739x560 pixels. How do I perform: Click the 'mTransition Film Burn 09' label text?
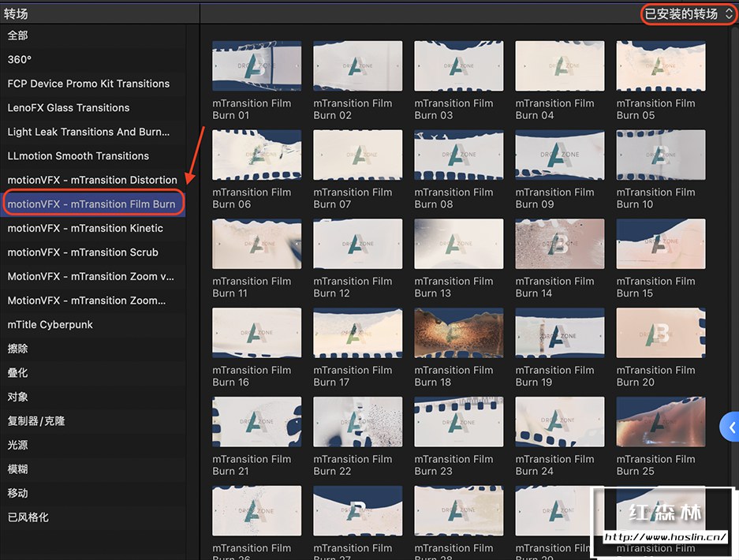(x=554, y=198)
